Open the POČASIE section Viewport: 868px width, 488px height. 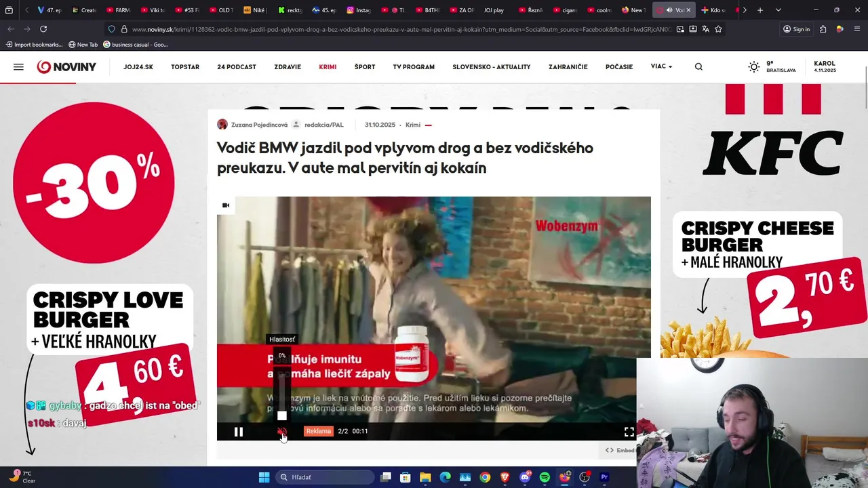pyautogui.click(x=619, y=67)
